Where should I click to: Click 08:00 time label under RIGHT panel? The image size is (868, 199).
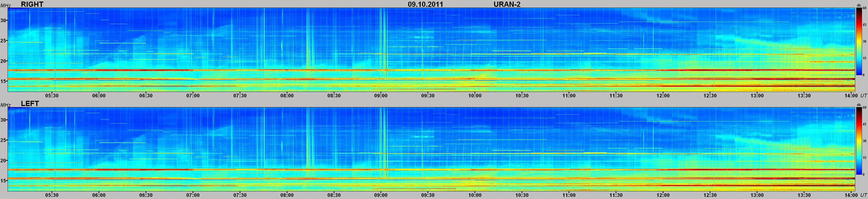(x=287, y=96)
